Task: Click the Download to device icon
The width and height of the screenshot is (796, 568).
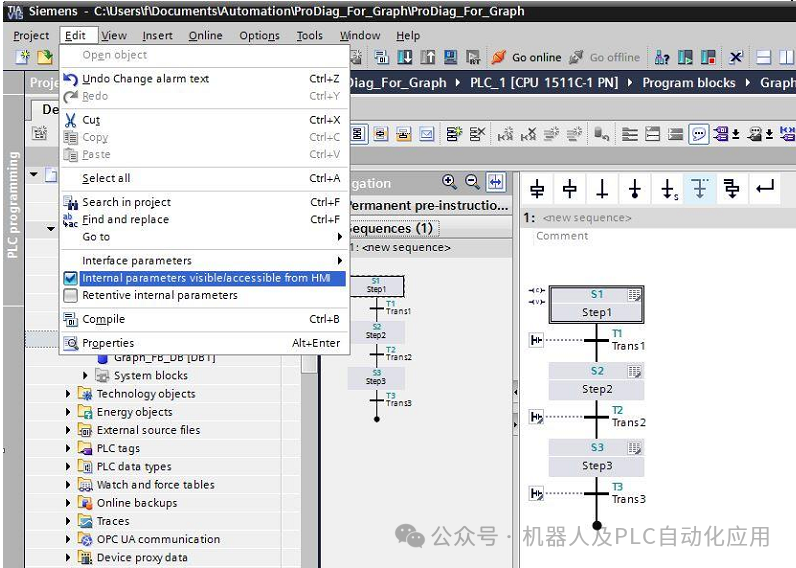Action: tap(405, 57)
